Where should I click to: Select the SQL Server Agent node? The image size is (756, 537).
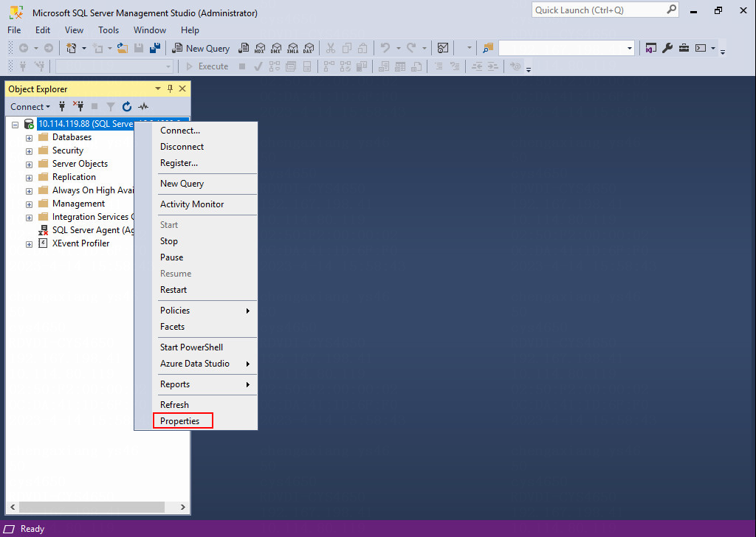[x=92, y=230]
